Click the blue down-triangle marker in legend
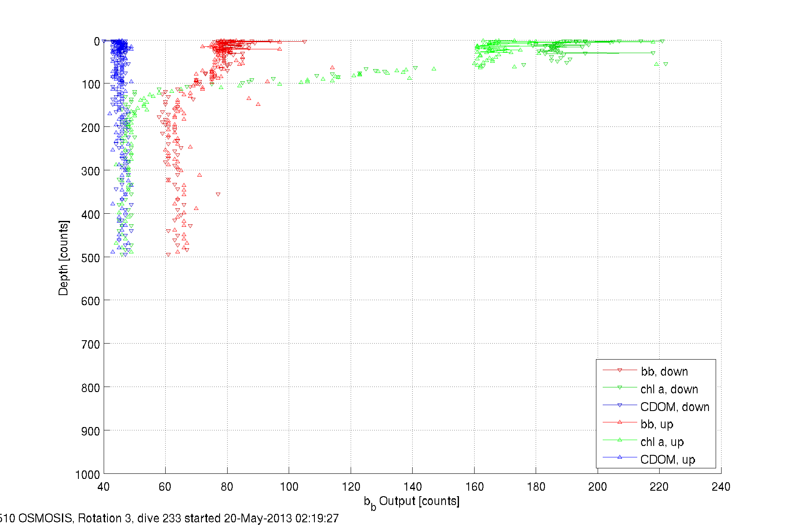The width and height of the screenshot is (797, 532). tap(620, 405)
